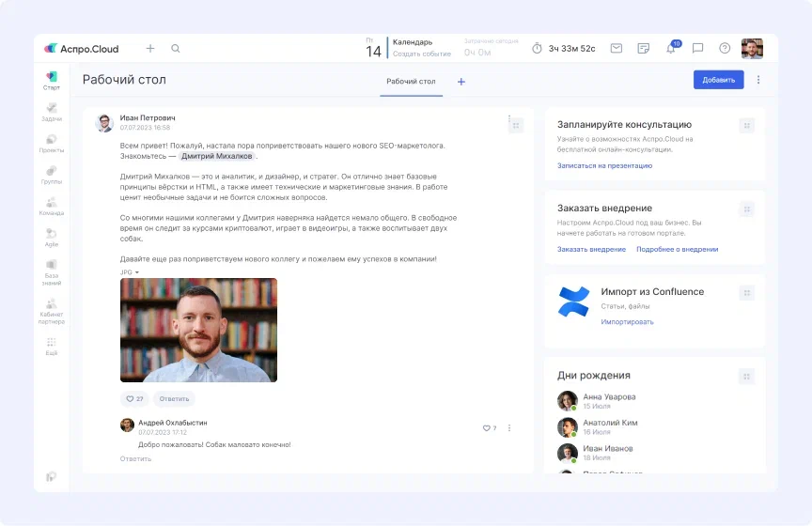Open the mail envelope icon
The image size is (812, 526).
[617, 48]
